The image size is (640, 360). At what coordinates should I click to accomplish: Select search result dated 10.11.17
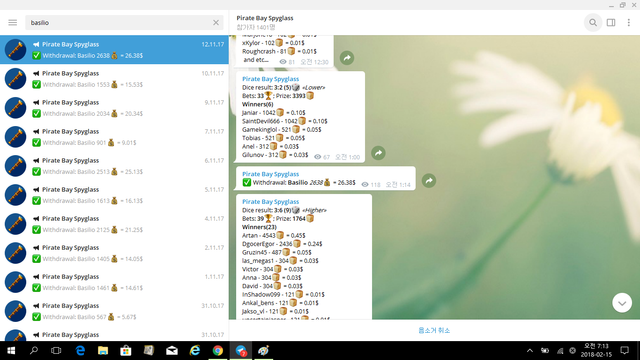point(114,78)
